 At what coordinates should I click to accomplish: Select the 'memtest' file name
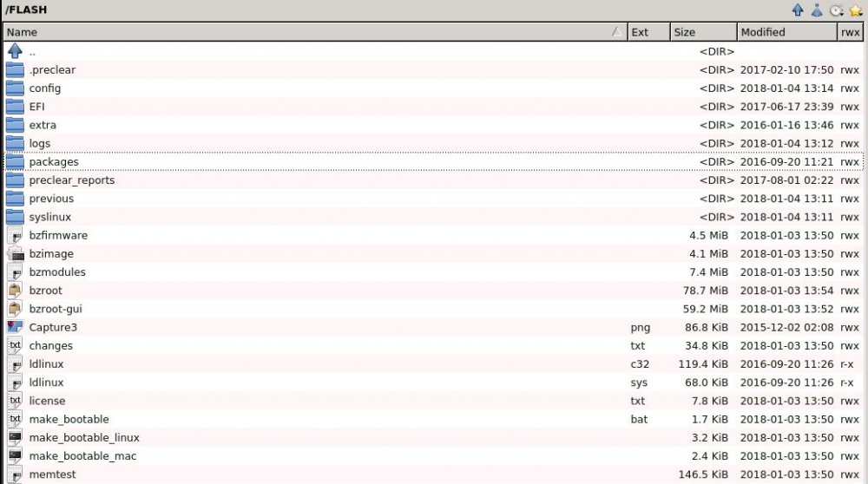(x=52, y=474)
